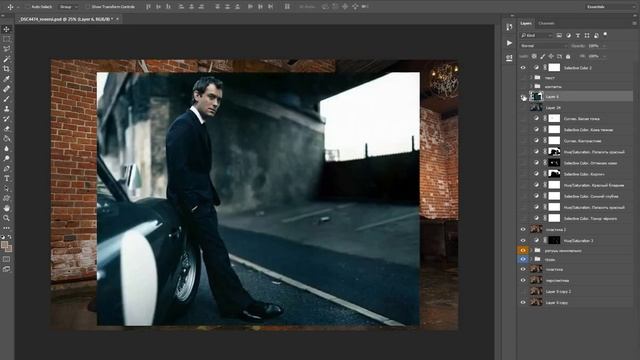Screen dimensions: 640x360
Task: Expand the blue-labeled folder group
Action: point(531,259)
